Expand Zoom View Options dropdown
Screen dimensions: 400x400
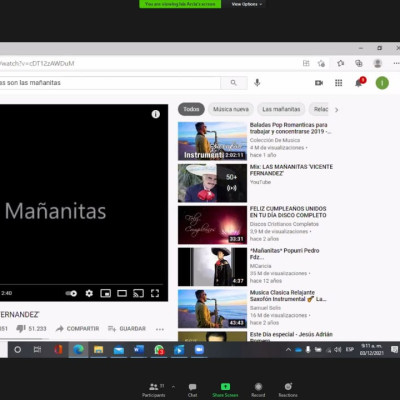(246, 4)
